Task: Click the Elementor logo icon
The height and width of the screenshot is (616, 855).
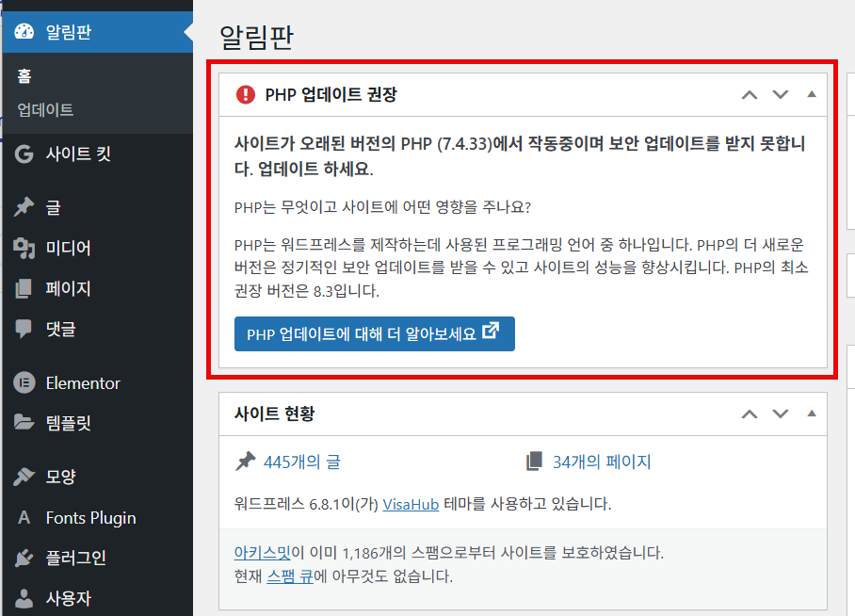Action: 24,383
